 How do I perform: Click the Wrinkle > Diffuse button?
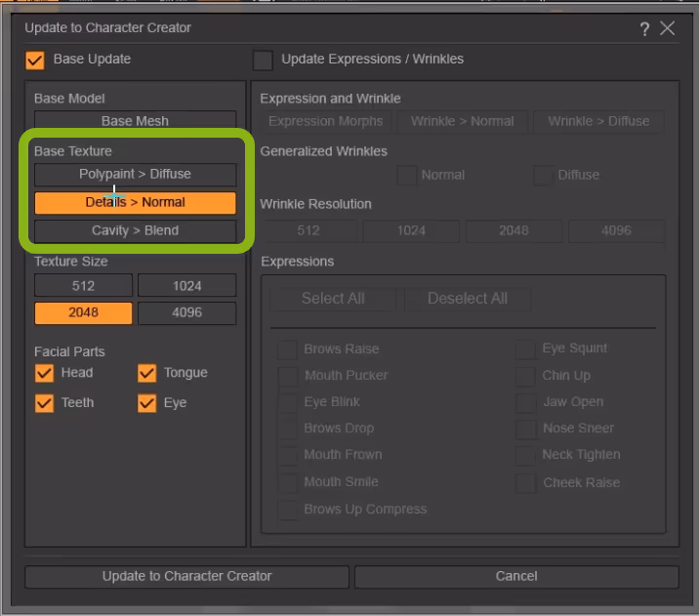pyautogui.click(x=598, y=121)
